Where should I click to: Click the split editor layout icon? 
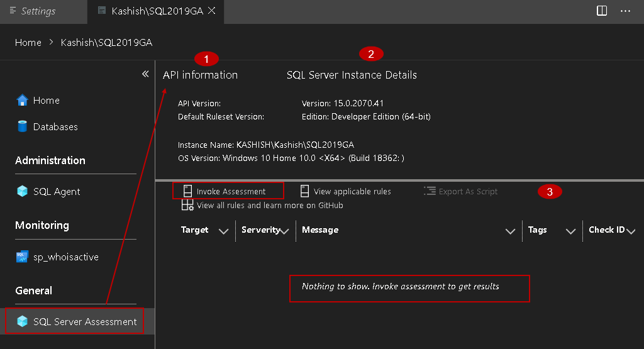tap(602, 11)
